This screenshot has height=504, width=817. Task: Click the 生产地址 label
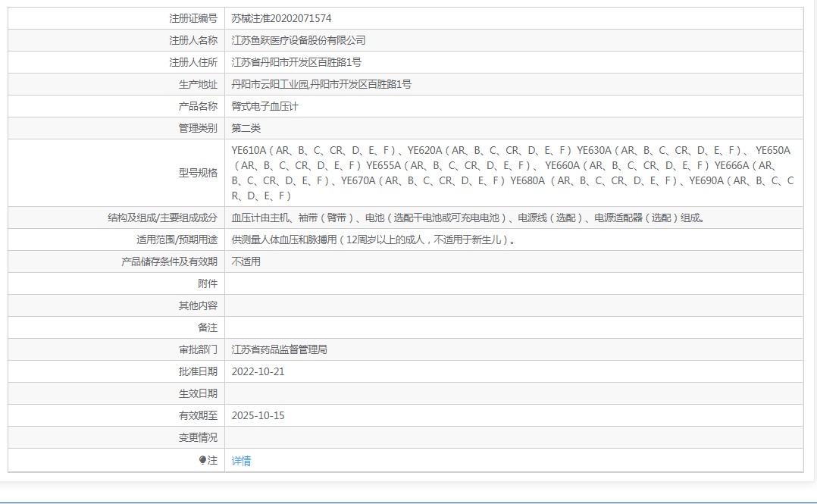pyautogui.click(x=198, y=84)
